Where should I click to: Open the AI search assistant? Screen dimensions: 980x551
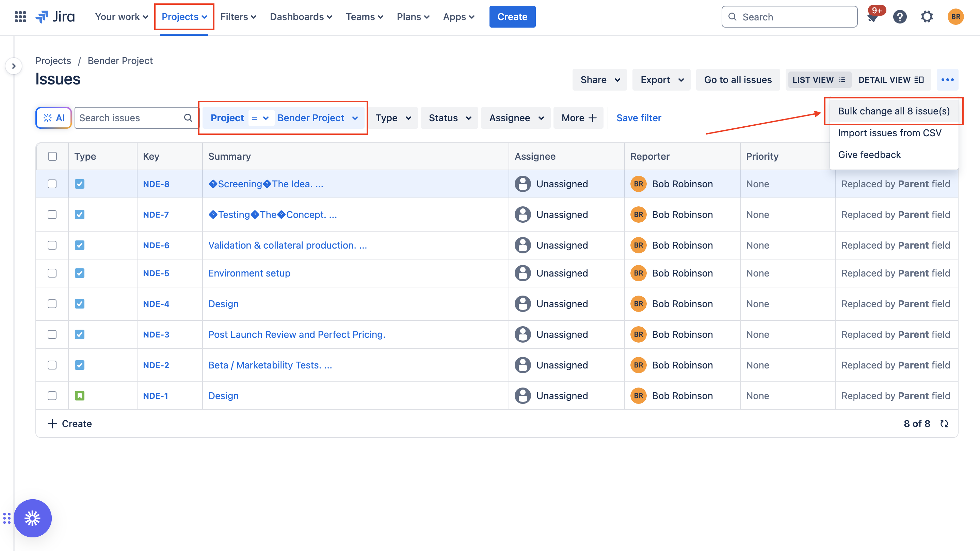[x=53, y=117]
